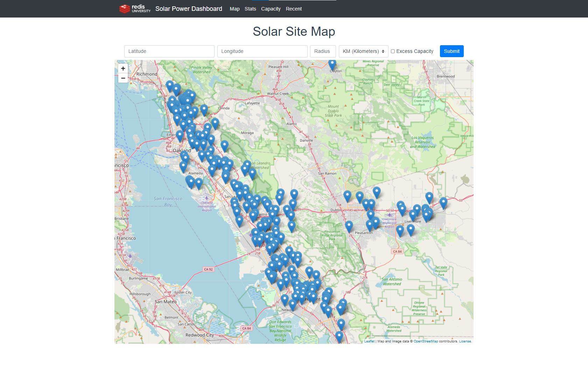Image resolution: width=588 pixels, height=368 pixels.
Task: Click the Richmond map label
Action: pos(147,74)
